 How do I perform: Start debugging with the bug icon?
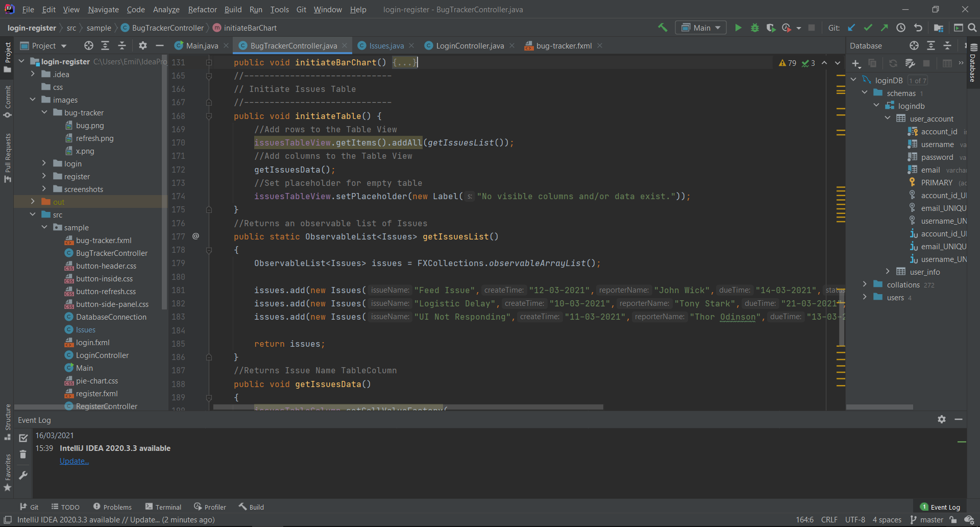754,28
